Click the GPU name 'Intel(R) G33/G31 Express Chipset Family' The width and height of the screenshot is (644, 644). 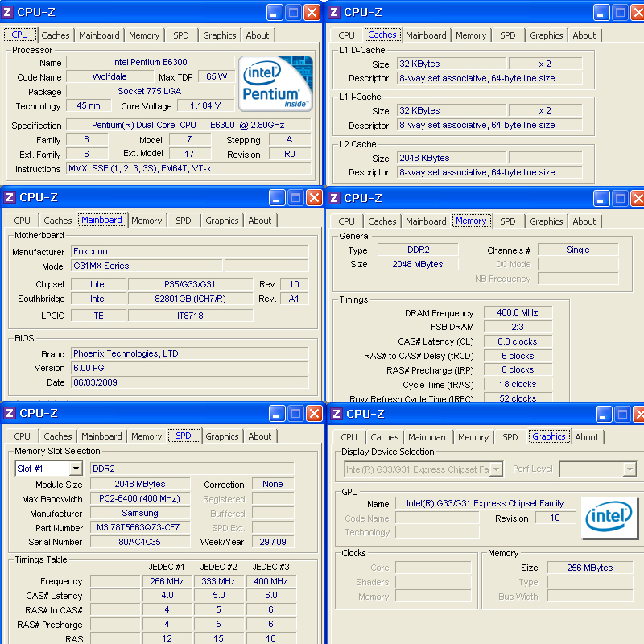[485, 503]
